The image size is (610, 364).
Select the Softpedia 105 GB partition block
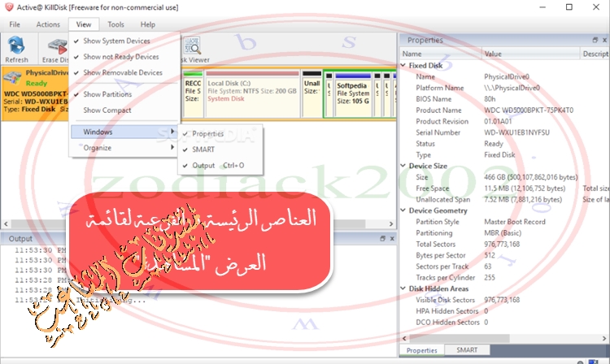point(353,94)
